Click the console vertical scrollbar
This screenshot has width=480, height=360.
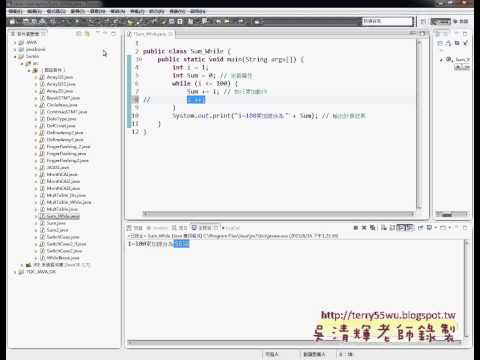[x=467, y=289]
